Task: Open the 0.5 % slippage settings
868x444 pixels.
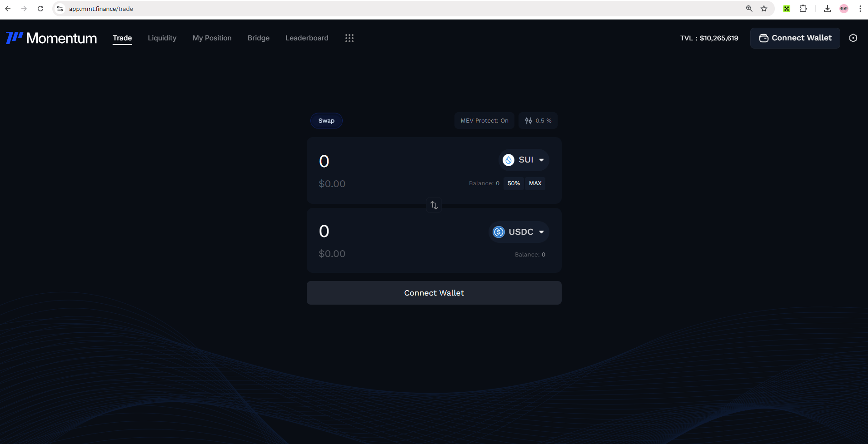Action: [x=538, y=121]
